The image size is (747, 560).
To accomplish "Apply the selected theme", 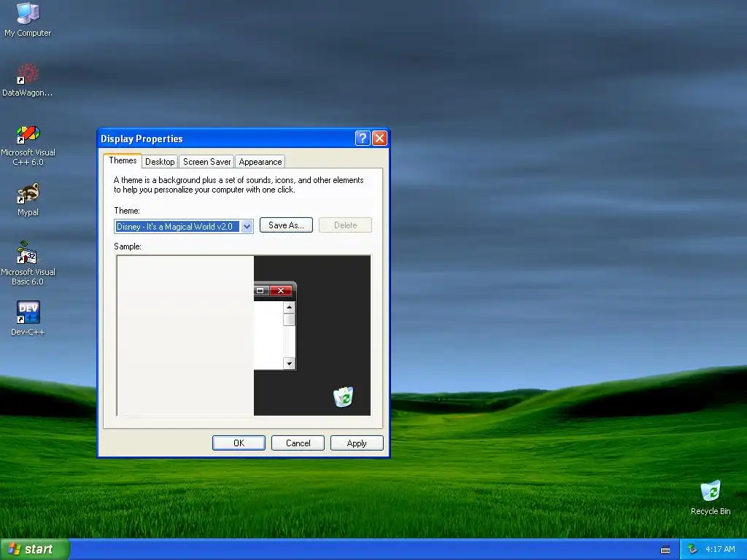I will click(357, 443).
